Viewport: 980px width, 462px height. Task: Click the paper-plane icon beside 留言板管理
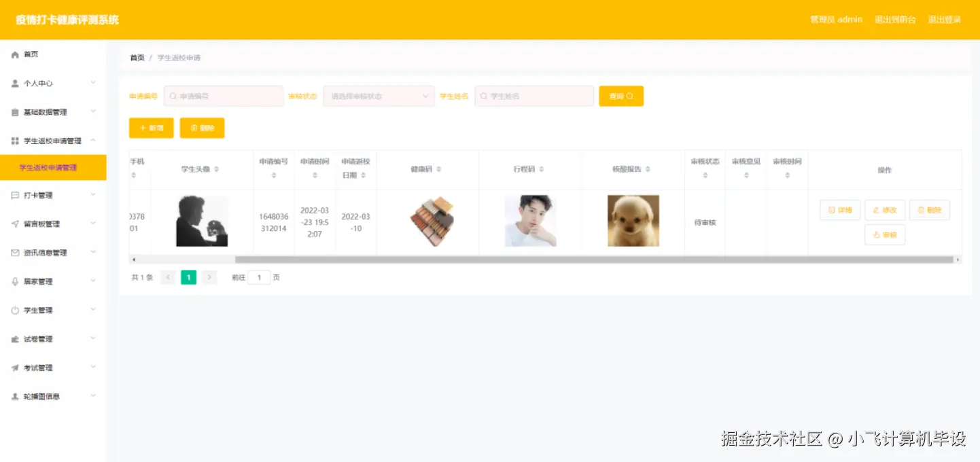pos(15,224)
